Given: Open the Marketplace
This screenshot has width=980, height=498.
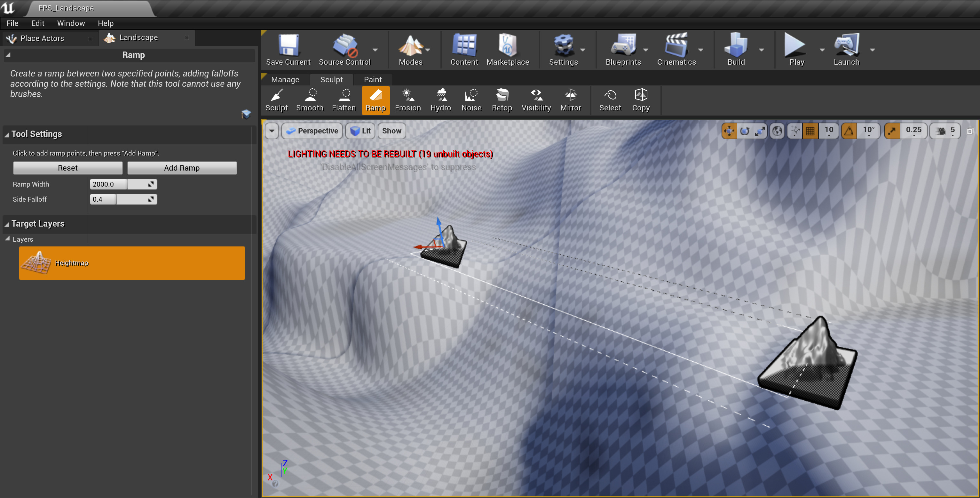Looking at the screenshot, I should 507,50.
